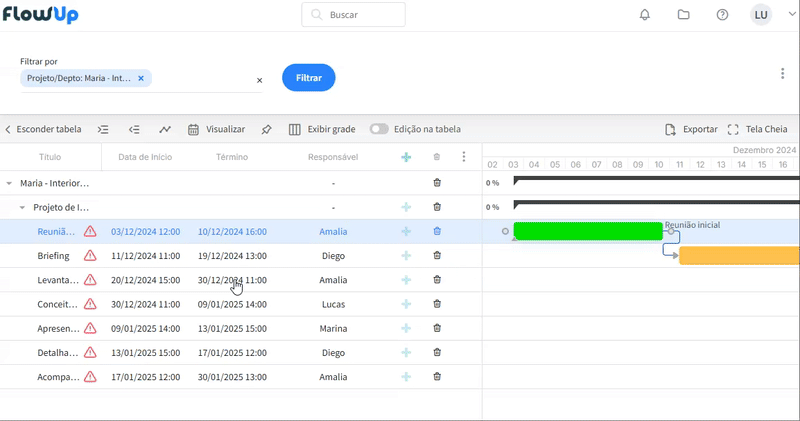Add subtask to Reunião row with plus icon
This screenshot has width=800, height=421.
(x=406, y=231)
